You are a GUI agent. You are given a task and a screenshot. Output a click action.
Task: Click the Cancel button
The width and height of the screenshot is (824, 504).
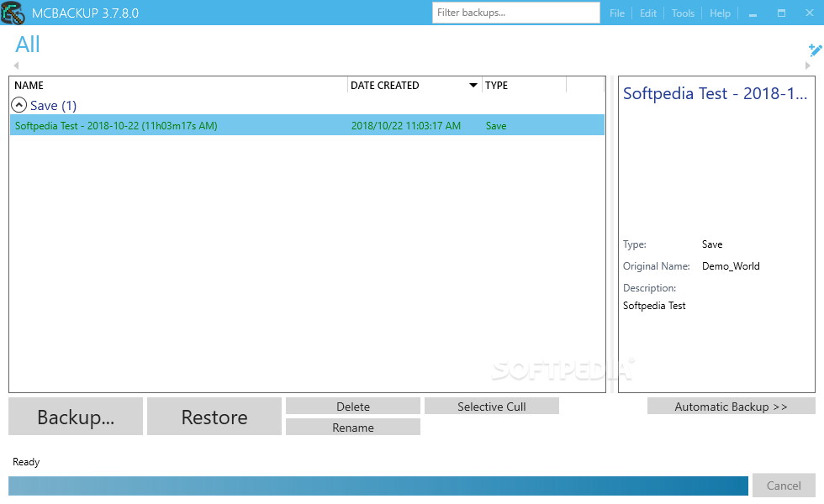(x=784, y=486)
